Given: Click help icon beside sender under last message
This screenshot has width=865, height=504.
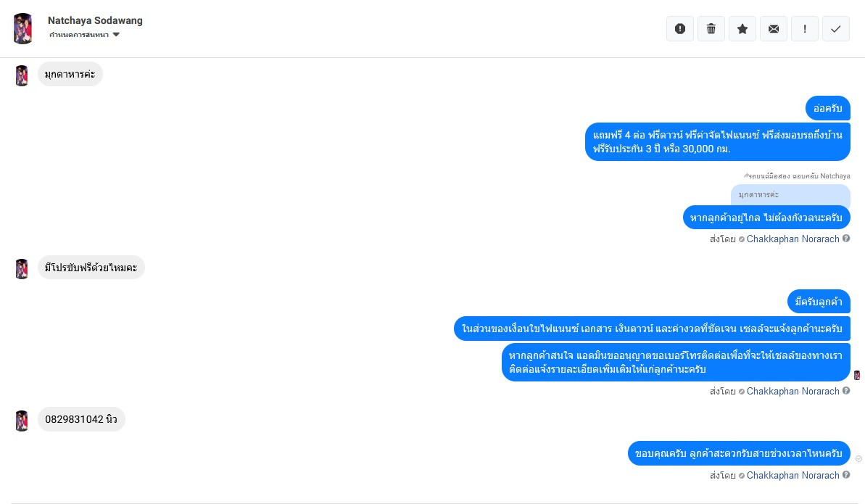Looking at the screenshot, I should [846, 475].
